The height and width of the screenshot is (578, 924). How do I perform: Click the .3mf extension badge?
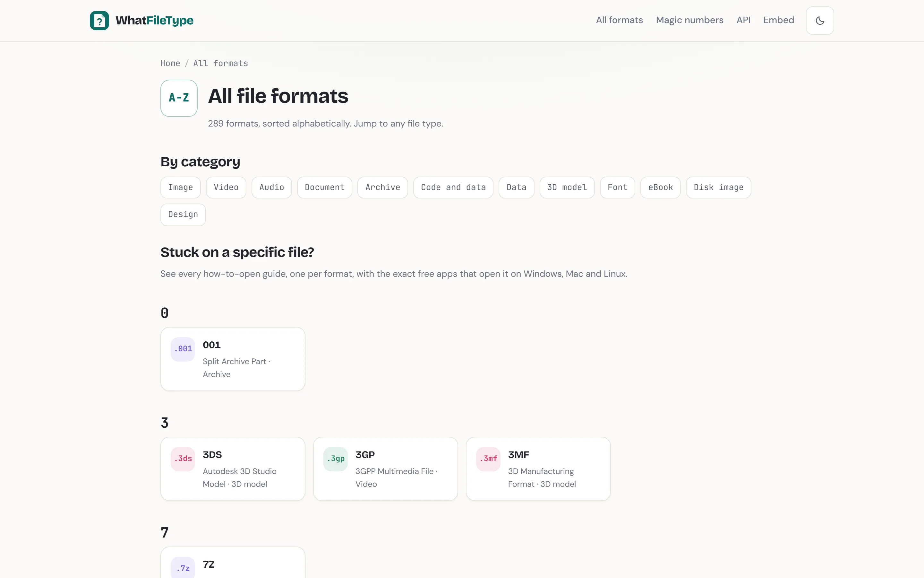tap(488, 459)
